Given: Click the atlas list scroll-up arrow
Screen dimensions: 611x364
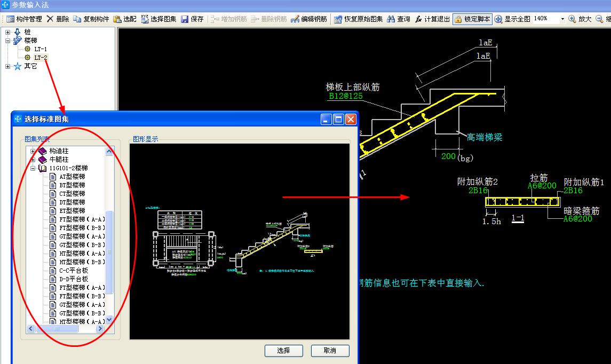Looking at the screenshot, I should pyautogui.click(x=109, y=151).
